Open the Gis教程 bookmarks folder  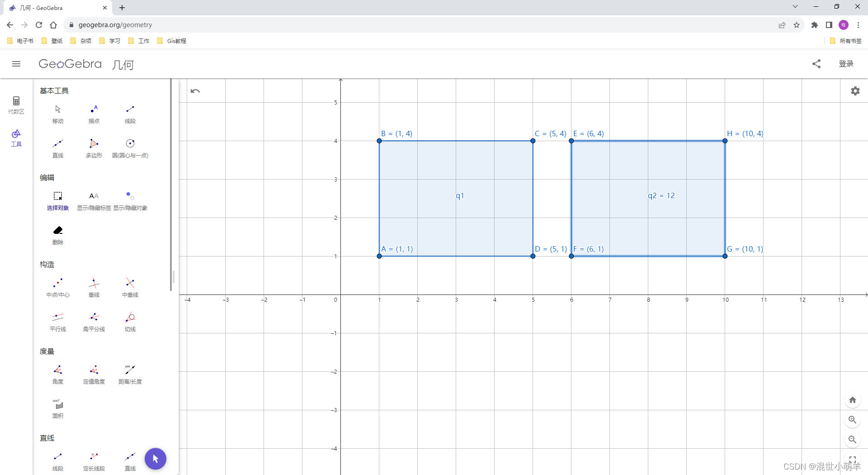pyautogui.click(x=172, y=41)
